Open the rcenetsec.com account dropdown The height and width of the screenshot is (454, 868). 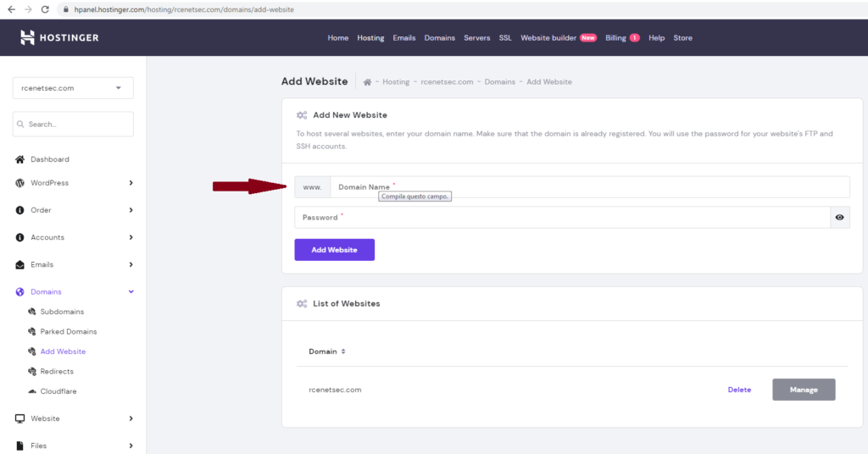coord(73,88)
